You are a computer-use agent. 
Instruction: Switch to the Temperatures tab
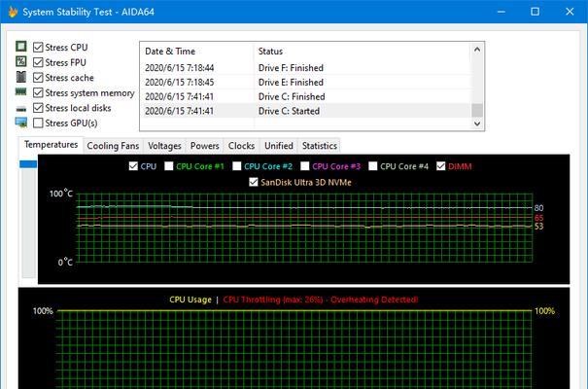51,145
